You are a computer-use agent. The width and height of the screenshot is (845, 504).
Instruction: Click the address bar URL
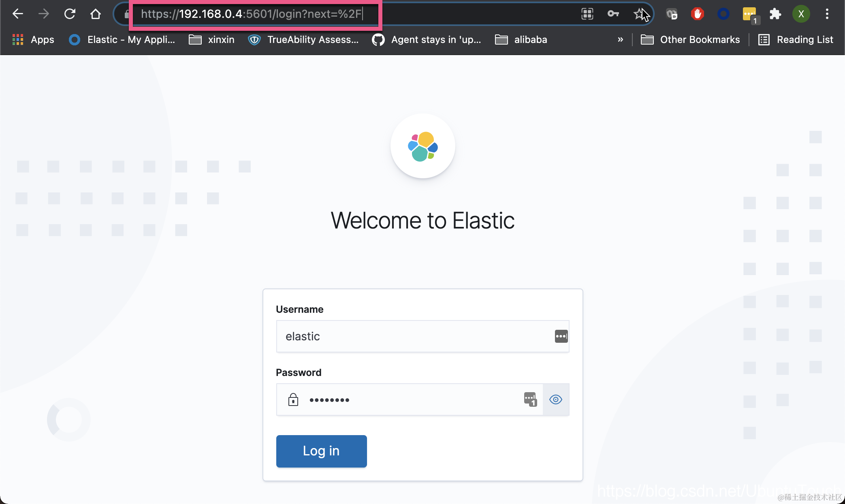coord(251,14)
